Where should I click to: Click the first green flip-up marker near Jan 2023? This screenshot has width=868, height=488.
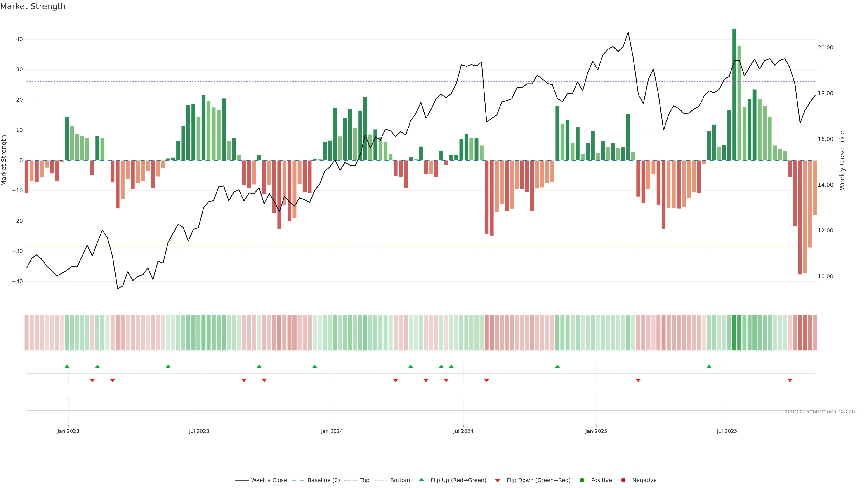tap(67, 366)
